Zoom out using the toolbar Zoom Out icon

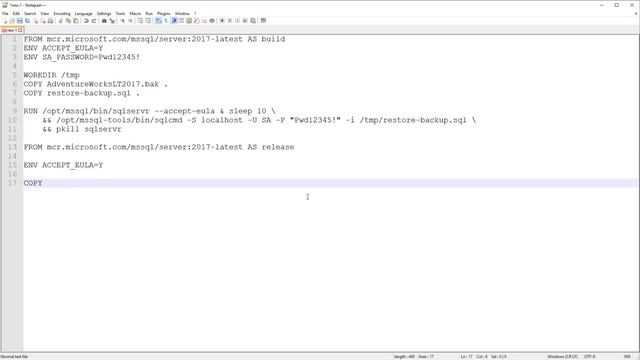tap(130, 20)
